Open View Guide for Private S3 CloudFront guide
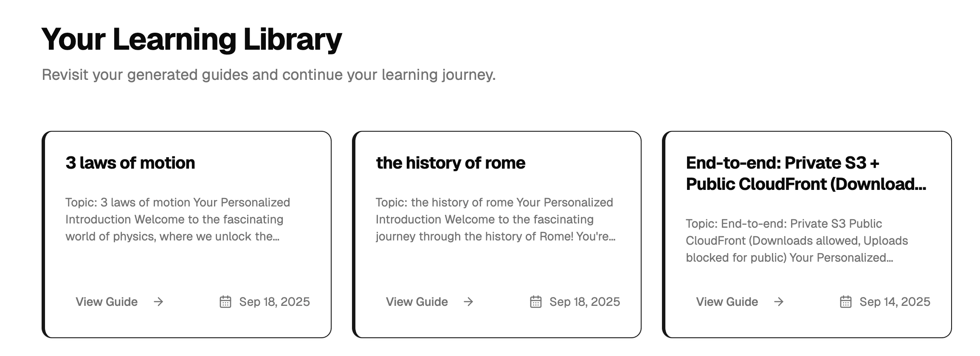 [x=727, y=302]
